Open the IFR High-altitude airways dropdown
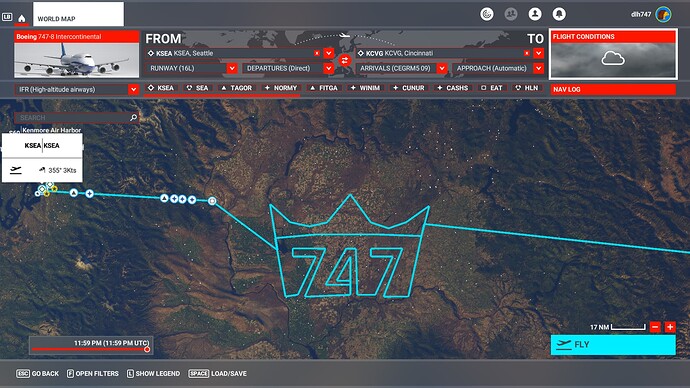The image size is (690, 388). pyautogui.click(x=77, y=89)
